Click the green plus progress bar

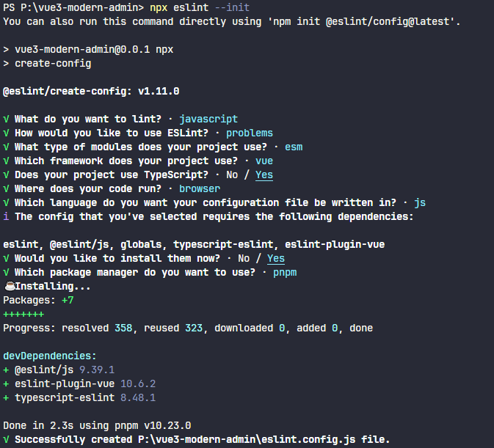tap(23, 314)
